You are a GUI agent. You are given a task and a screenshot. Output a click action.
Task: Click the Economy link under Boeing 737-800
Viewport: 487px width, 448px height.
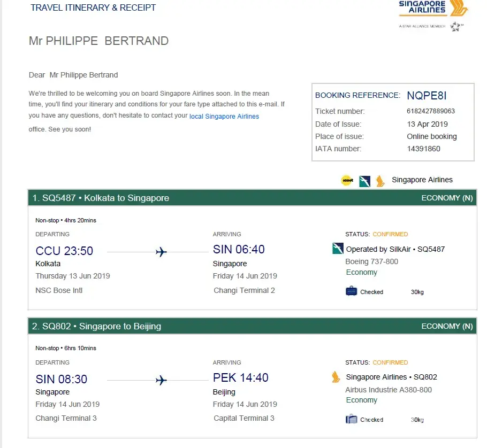(361, 272)
